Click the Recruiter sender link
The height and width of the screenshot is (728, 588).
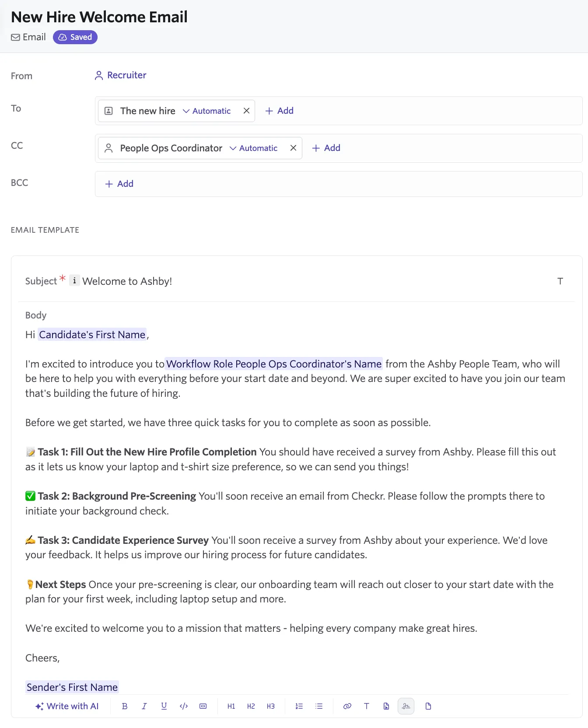point(120,75)
